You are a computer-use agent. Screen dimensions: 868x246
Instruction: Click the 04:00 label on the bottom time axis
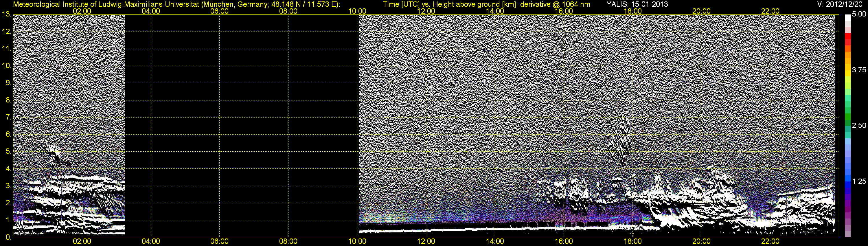[x=151, y=241]
